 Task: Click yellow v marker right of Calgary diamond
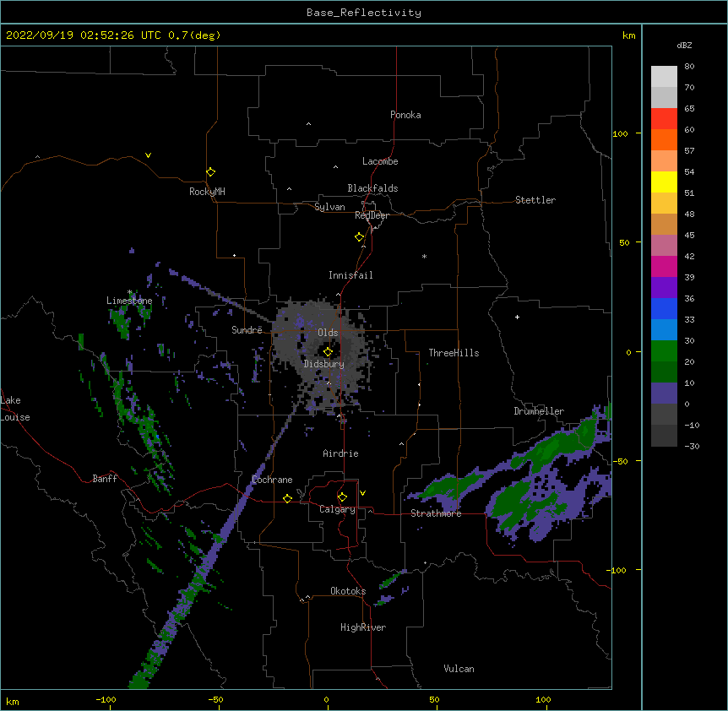click(x=362, y=493)
